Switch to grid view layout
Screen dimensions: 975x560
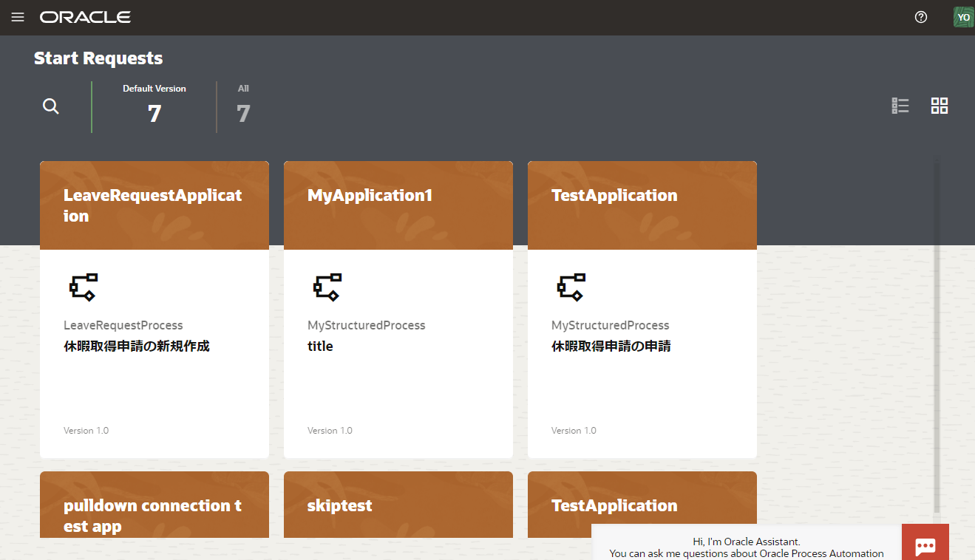pos(939,106)
